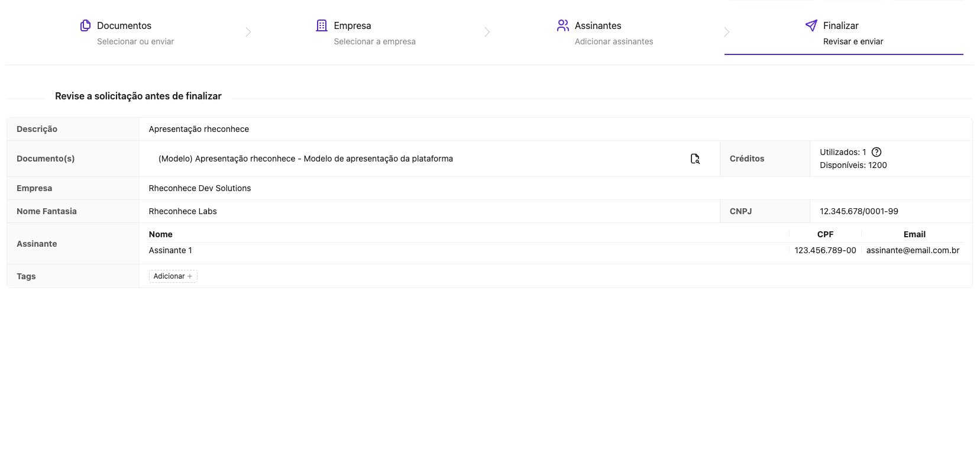The width and height of the screenshot is (980, 465).
Task: Select the 'Selecionar a empresa' step subtitle
Action: pos(374,41)
